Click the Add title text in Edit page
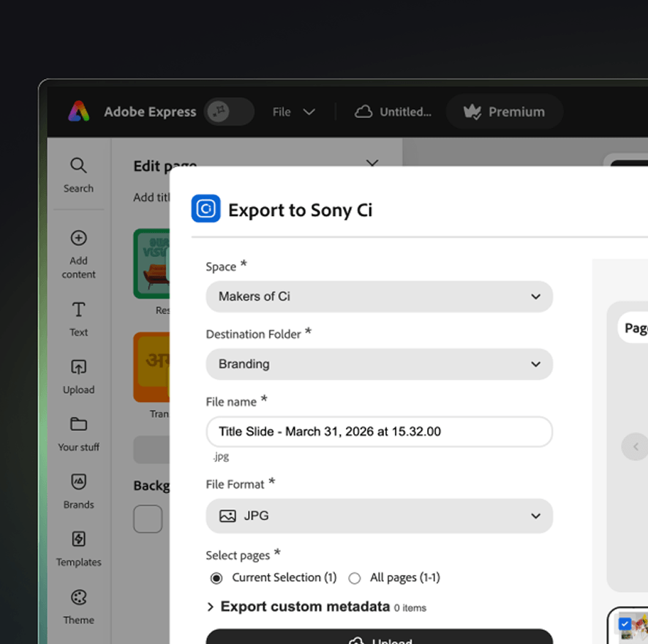 (151, 198)
